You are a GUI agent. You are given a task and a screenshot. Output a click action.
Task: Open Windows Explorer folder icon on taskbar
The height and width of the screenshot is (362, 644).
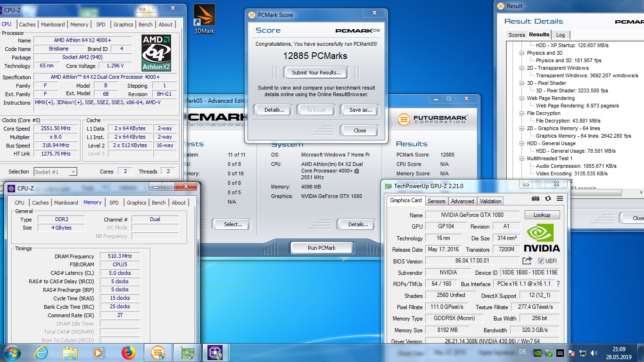point(70,353)
